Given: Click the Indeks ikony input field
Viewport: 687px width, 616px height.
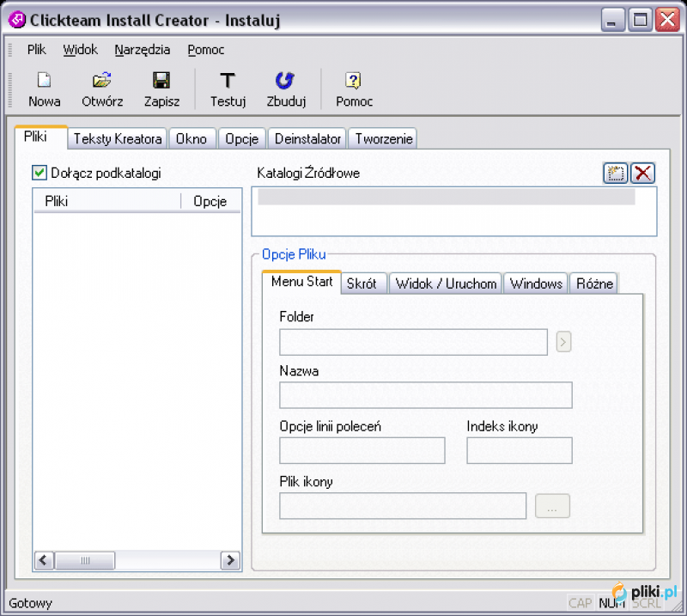Looking at the screenshot, I should [520, 450].
